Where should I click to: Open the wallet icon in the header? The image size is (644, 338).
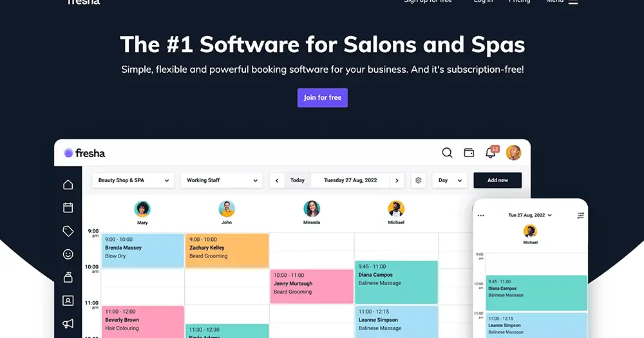pyautogui.click(x=469, y=153)
